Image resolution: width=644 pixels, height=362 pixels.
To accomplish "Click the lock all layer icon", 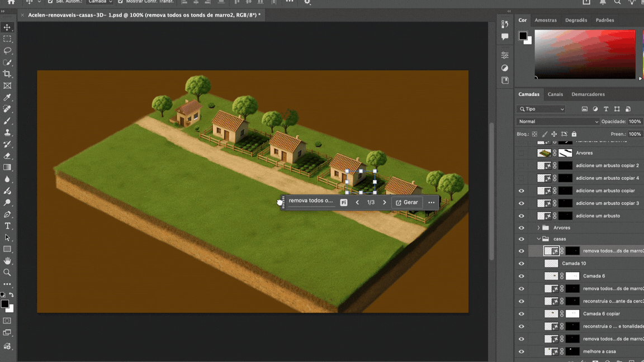I will click(x=574, y=134).
